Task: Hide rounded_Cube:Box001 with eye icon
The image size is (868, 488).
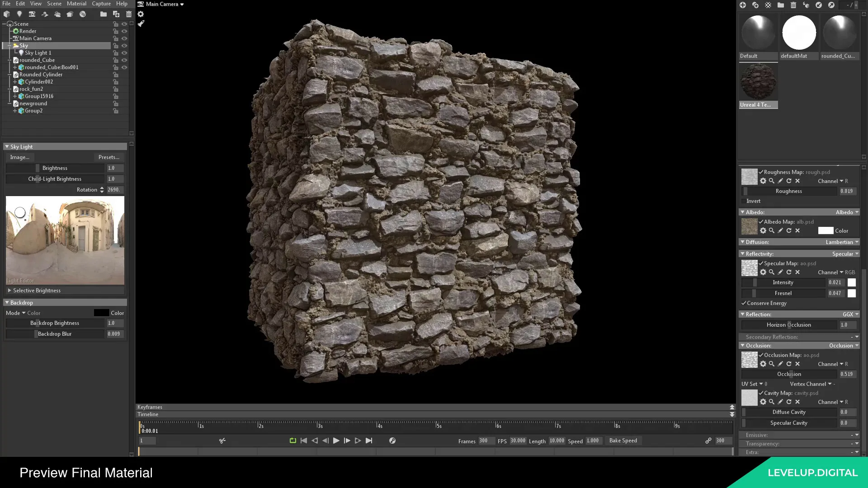Action: click(124, 67)
